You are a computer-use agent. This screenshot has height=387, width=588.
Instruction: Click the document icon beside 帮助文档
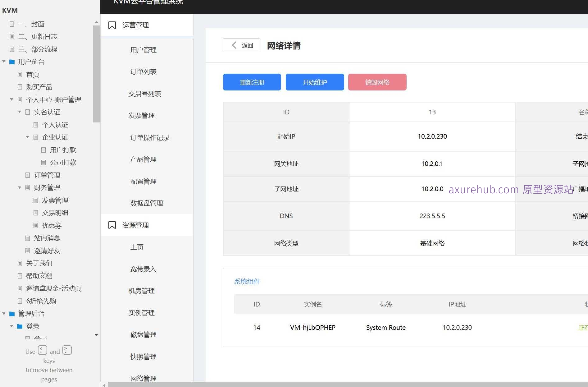click(19, 276)
